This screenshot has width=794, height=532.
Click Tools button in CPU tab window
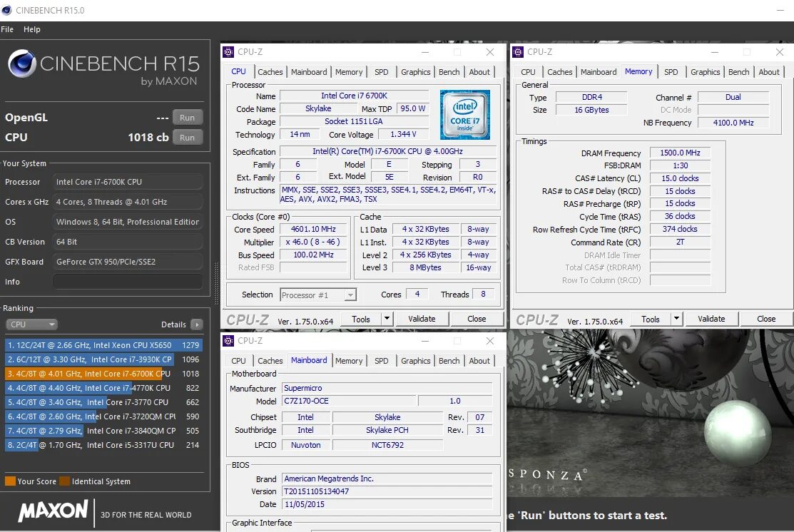point(360,319)
